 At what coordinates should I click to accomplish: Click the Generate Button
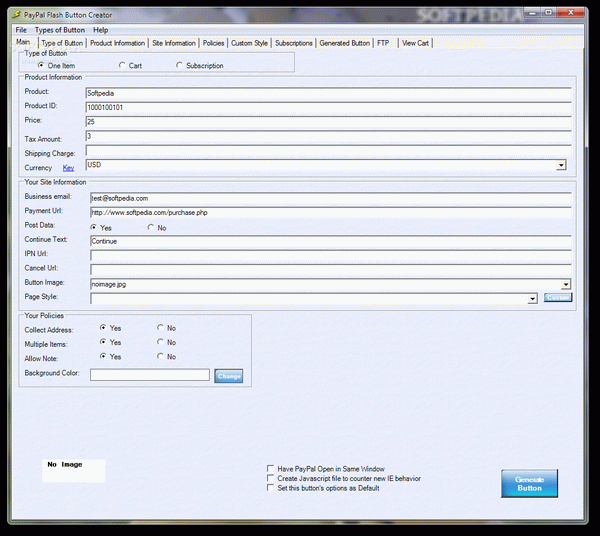pos(529,484)
